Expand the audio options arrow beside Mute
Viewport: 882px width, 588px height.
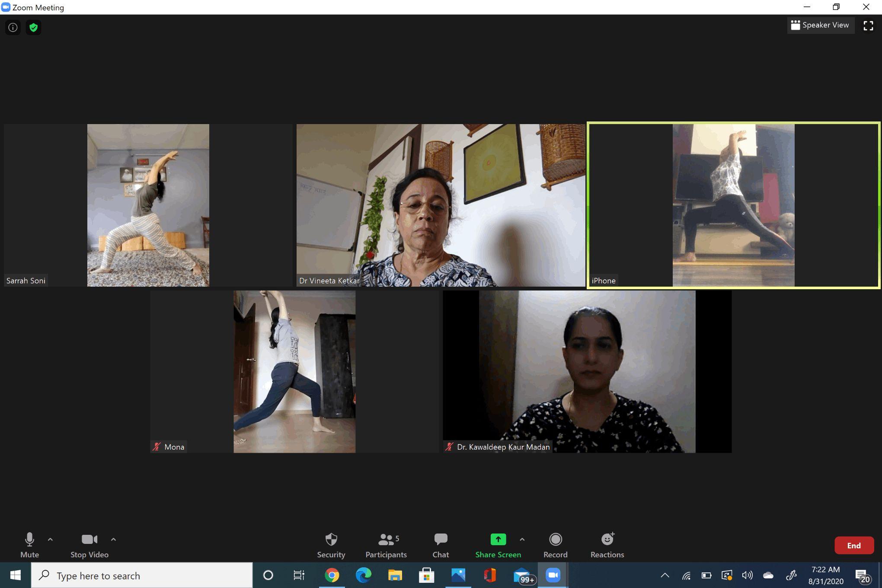click(50, 539)
